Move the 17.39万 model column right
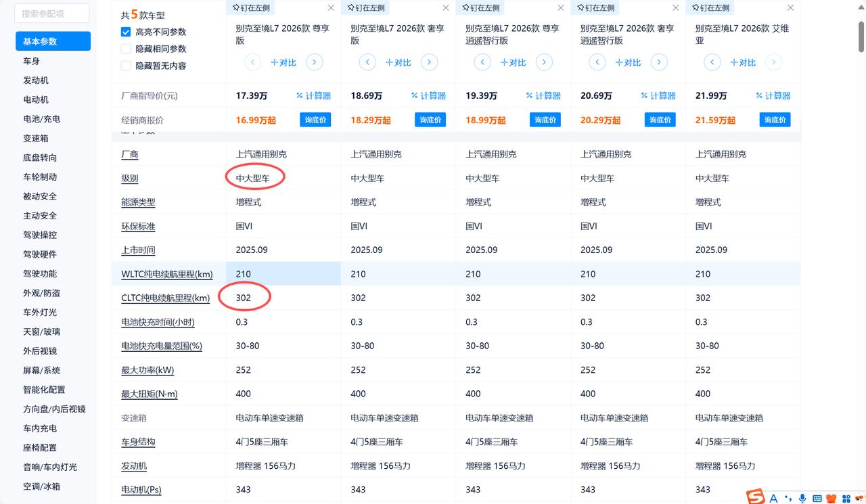Image resolution: width=866 pixels, height=504 pixels. click(314, 63)
